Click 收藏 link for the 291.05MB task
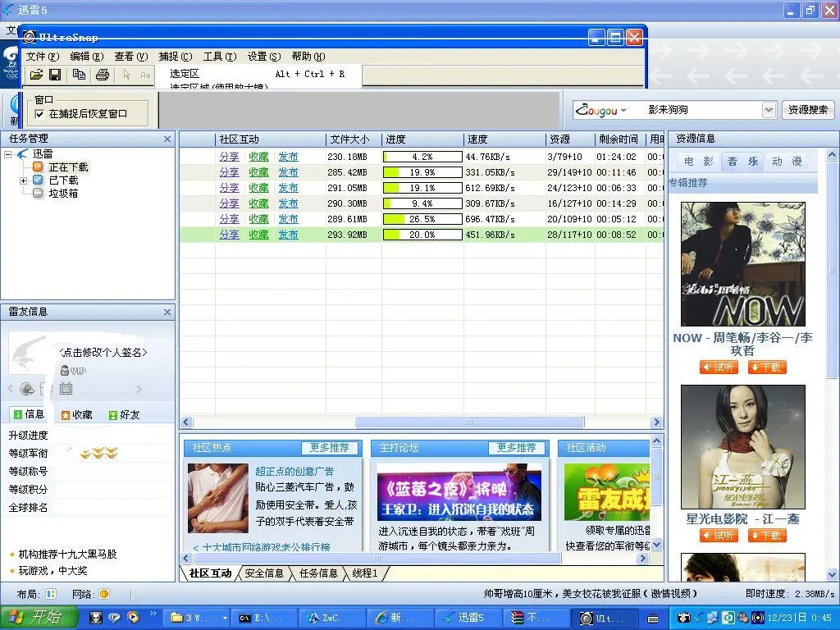The image size is (840, 630). click(258, 188)
